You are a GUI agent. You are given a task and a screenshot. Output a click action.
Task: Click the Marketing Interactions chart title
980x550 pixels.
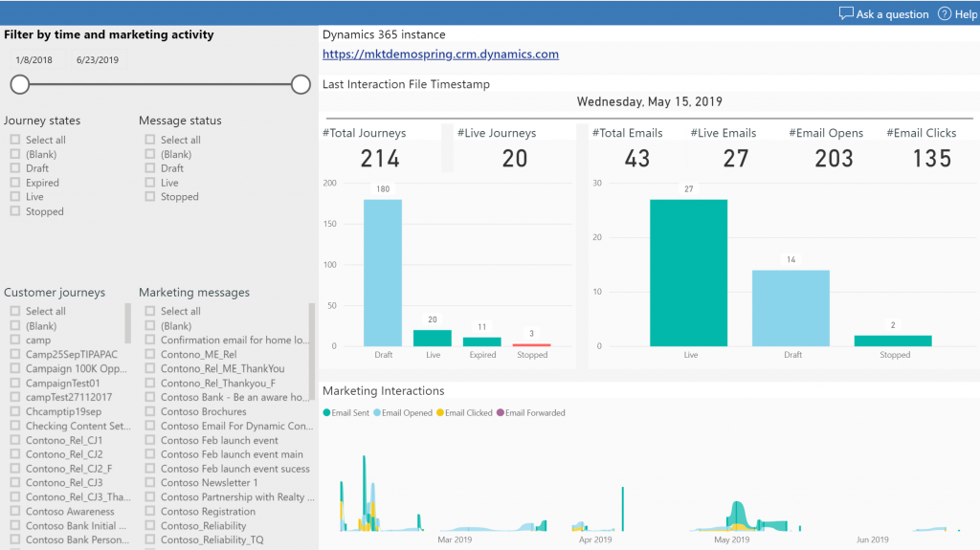pyautogui.click(x=383, y=390)
